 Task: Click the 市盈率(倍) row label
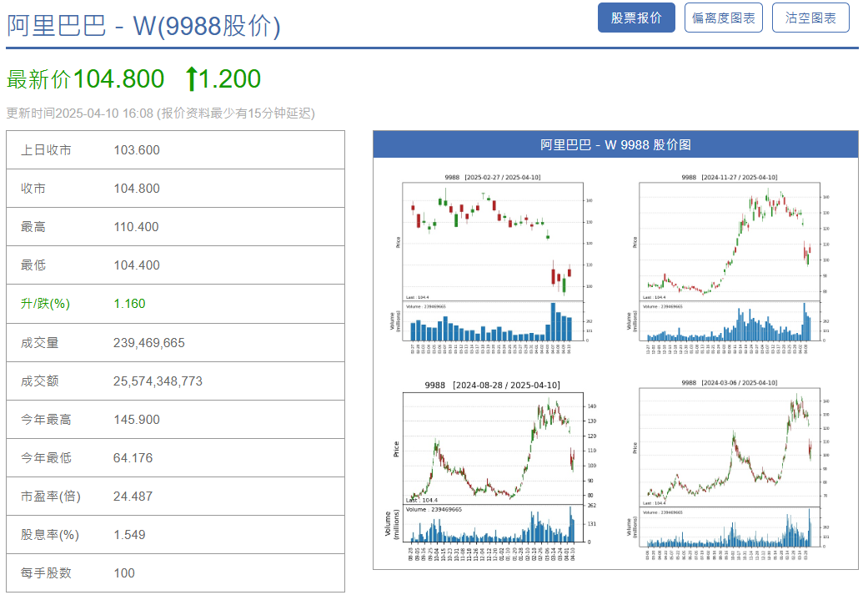(x=50, y=497)
